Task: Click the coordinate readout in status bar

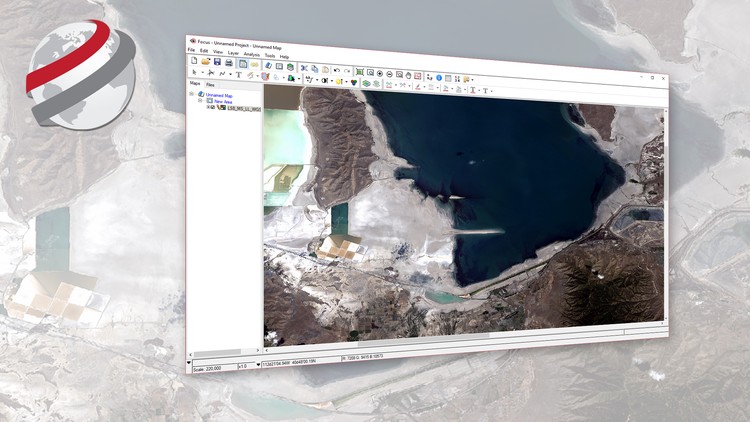Action: click(300, 362)
